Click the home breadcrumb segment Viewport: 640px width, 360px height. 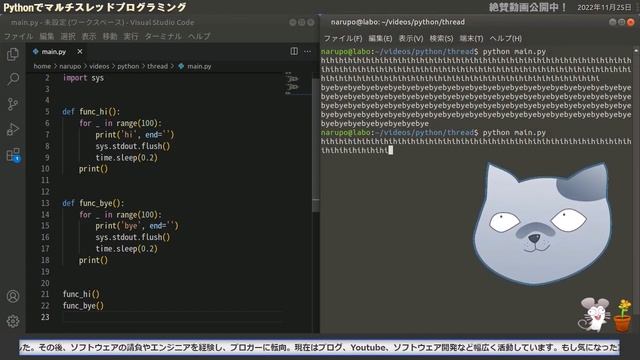pos(42,66)
